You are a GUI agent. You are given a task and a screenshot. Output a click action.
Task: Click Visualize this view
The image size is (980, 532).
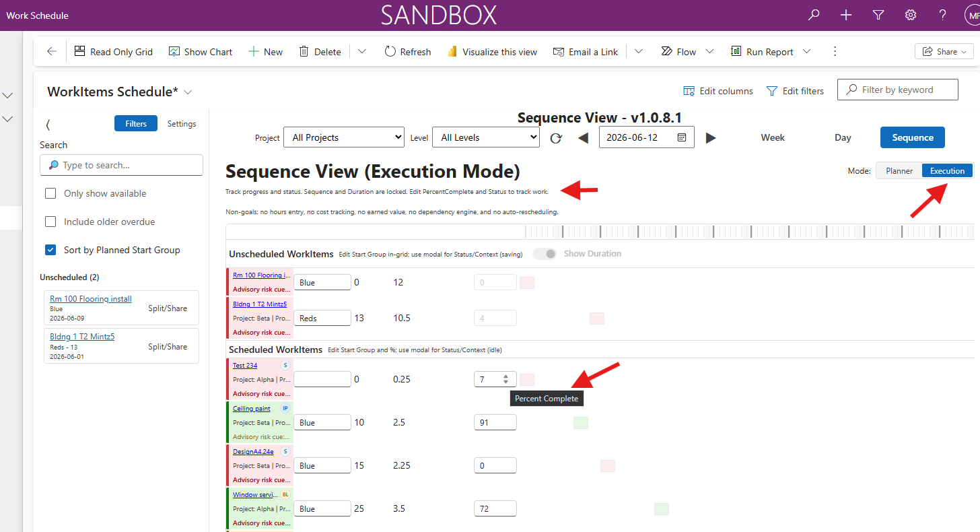pos(492,52)
